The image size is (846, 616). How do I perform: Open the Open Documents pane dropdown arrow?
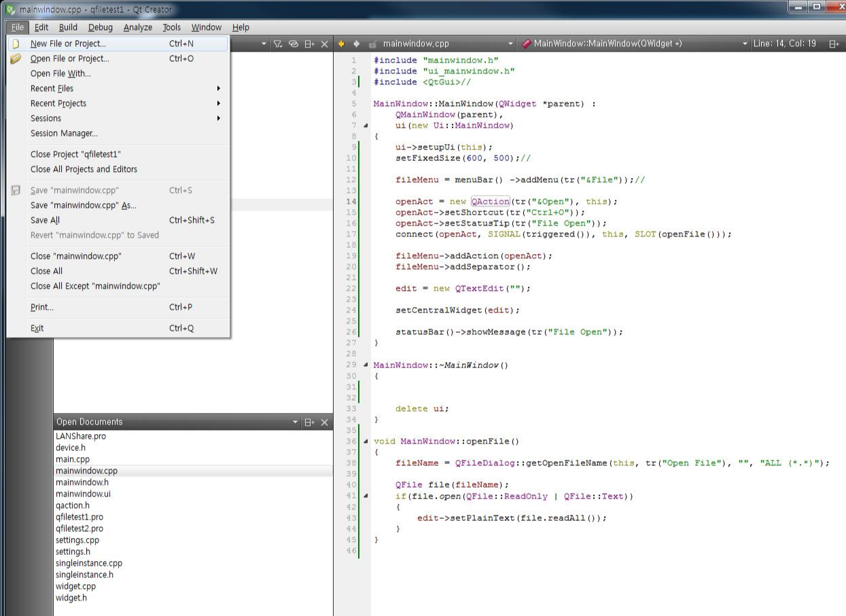pyautogui.click(x=295, y=422)
